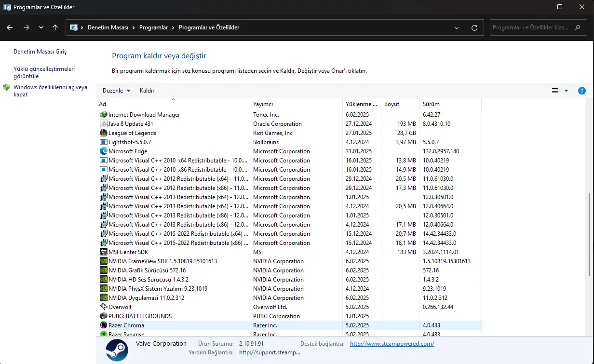Click the NVIDIA HD Ses Sürücüsü icon
The height and width of the screenshot is (364, 594).
click(x=103, y=280)
